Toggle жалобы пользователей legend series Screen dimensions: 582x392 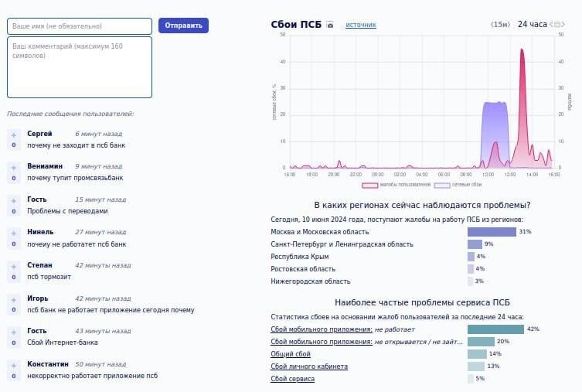click(396, 185)
